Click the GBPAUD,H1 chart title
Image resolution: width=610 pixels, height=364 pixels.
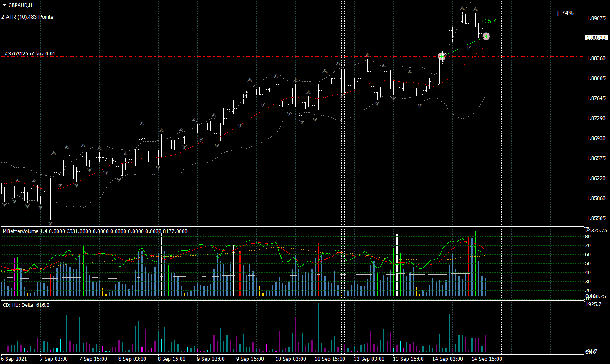(x=22, y=5)
